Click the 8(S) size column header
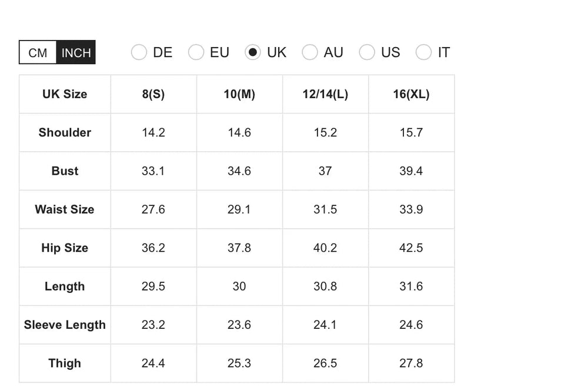The width and height of the screenshot is (588, 387). pyautogui.click(x=153, y=94)
